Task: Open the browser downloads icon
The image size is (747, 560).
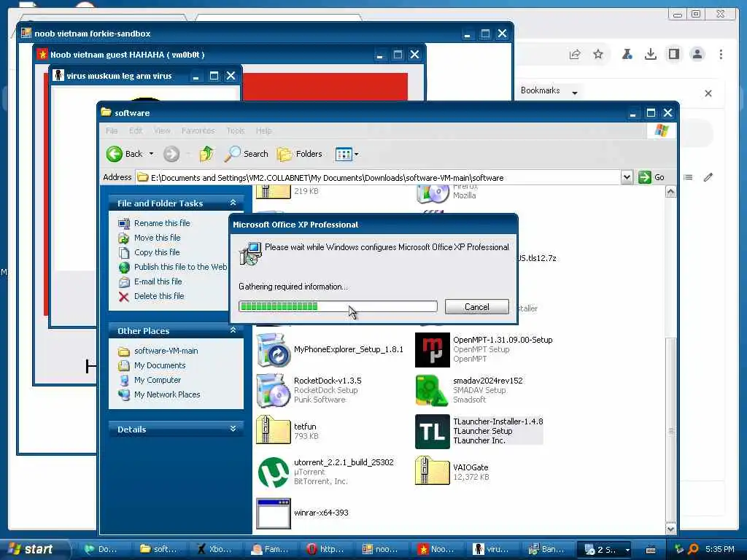Action: (x=650, y=54)
